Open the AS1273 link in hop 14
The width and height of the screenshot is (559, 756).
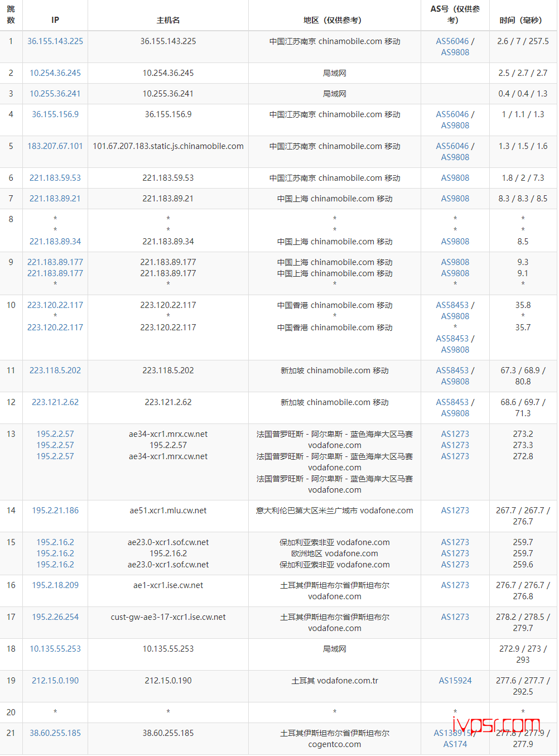click(x=455, y=511)
